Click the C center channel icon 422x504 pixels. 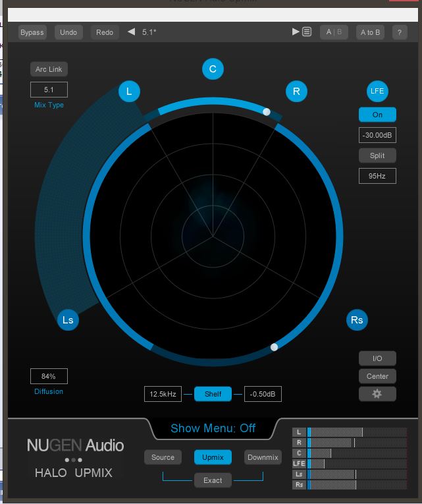tap(213, 69)
